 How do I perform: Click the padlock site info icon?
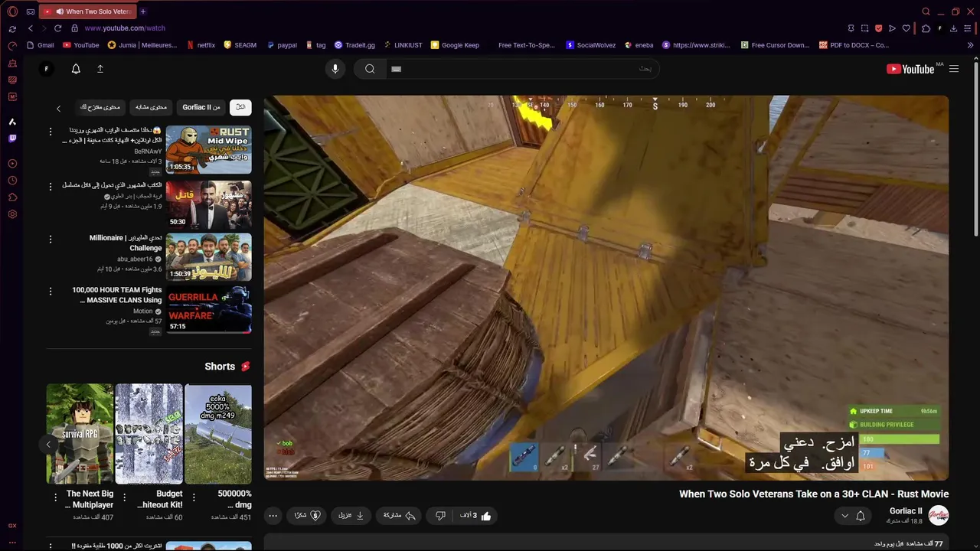tap(74, 28)
